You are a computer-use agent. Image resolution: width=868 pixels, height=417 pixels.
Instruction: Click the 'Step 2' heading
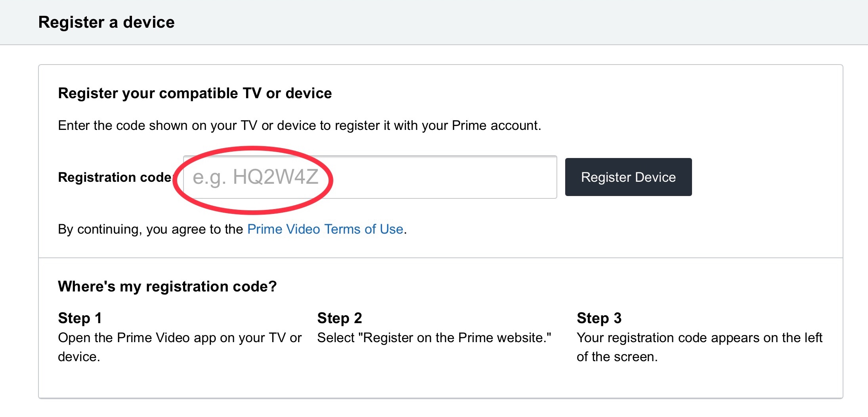tap(339, 318)
